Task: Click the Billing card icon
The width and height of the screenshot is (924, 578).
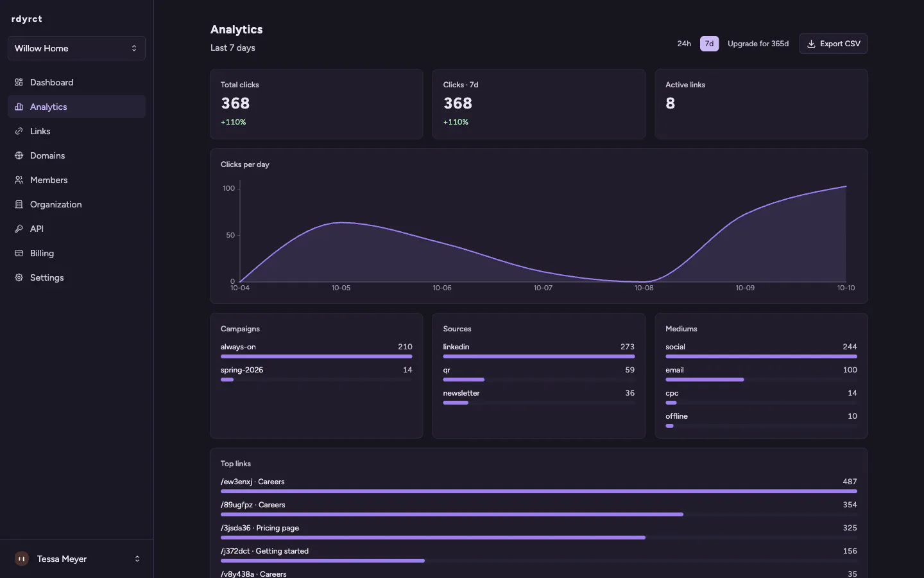Action: pos(19,253)
